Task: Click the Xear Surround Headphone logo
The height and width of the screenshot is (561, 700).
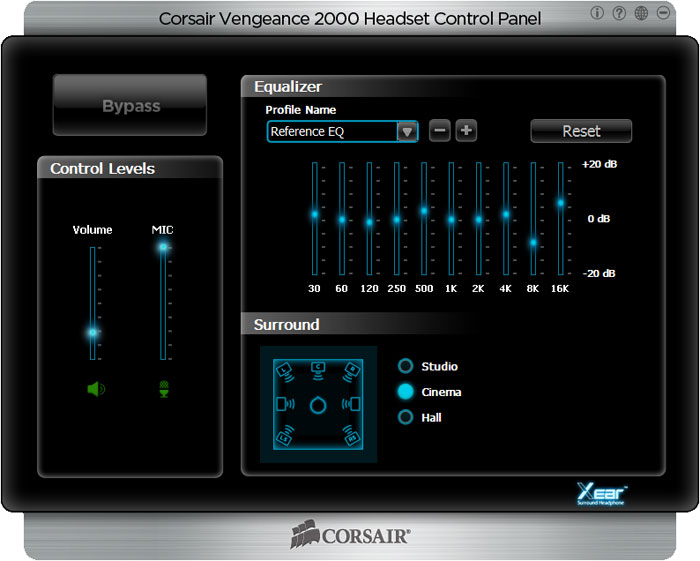Action: (601, 494)
